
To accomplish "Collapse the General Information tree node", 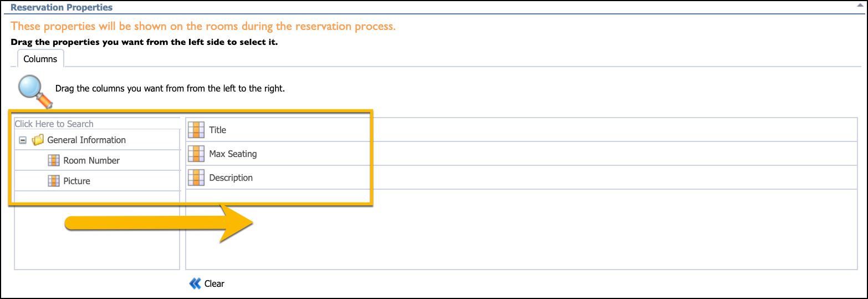I will [23, 140].
